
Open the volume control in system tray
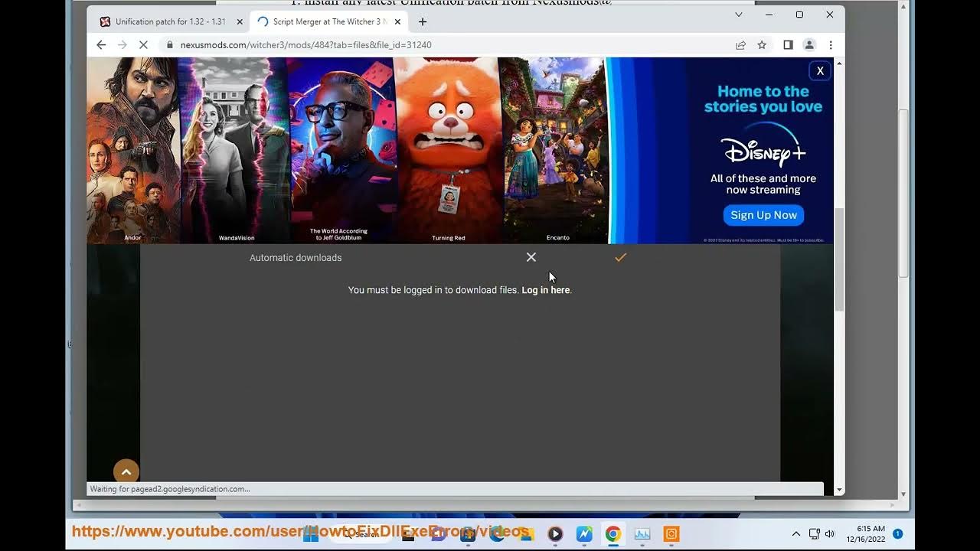[x=830, y=534]
